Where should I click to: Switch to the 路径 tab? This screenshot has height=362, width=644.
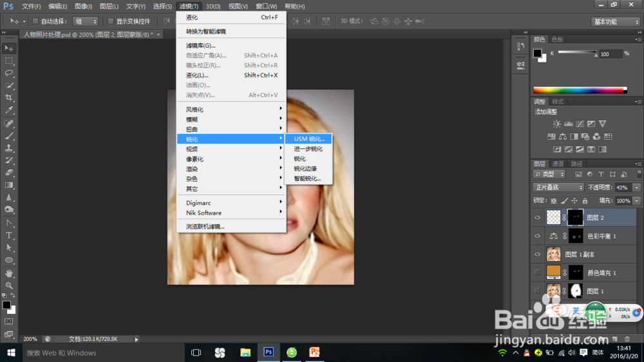coord(576,164)
